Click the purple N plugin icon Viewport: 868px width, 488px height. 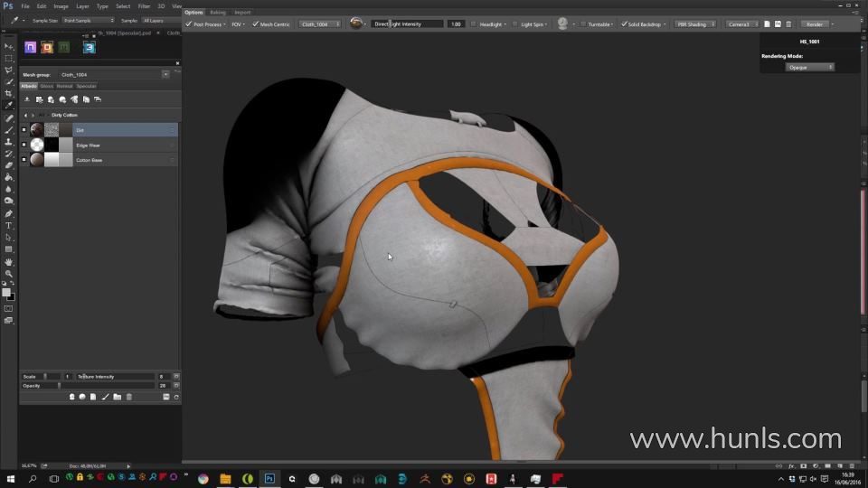pos(31,48)
